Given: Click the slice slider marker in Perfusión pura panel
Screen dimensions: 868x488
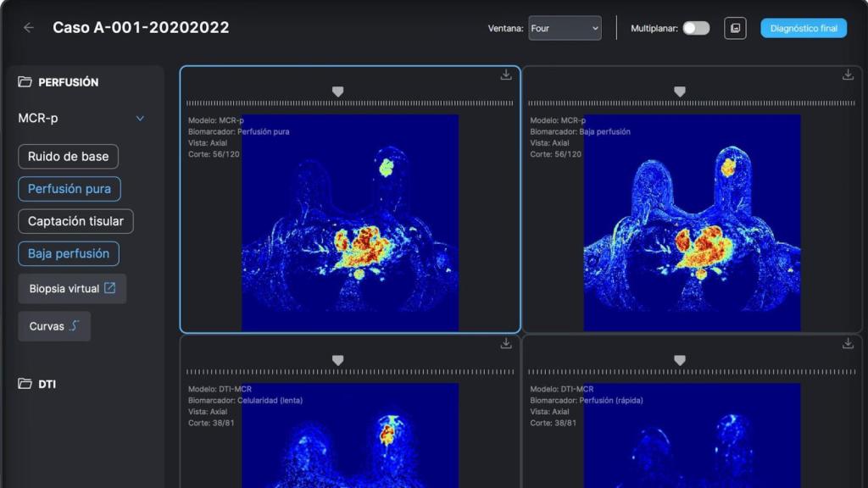Looking at the screenshot, I should pyautogui.click(x=337, y=91).
